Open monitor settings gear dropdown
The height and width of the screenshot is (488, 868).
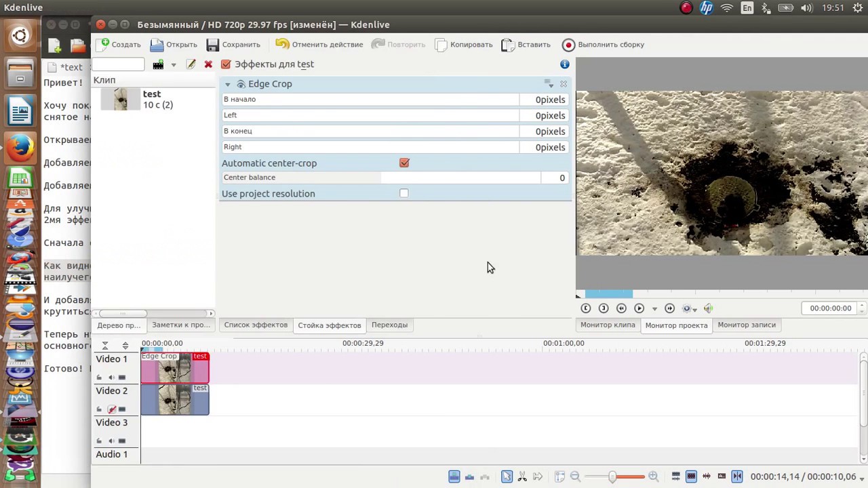pyautogui.click(x=688, y=308)
